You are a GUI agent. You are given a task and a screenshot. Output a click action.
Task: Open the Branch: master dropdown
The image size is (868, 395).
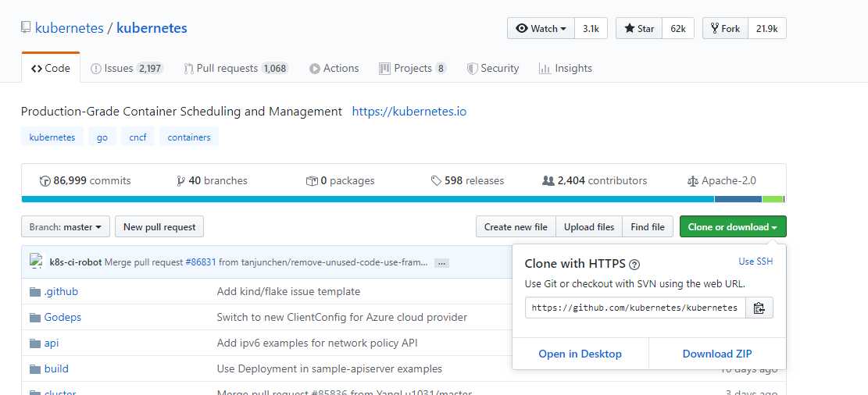tap(66, 227)
